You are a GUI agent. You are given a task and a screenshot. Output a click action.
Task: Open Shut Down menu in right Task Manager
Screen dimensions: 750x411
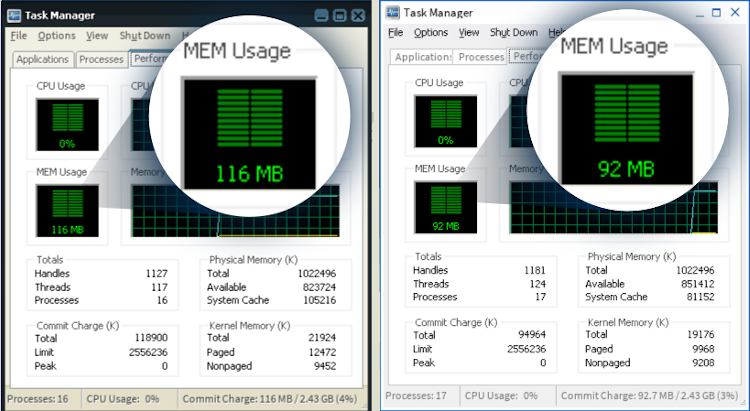tap(514, 33)
